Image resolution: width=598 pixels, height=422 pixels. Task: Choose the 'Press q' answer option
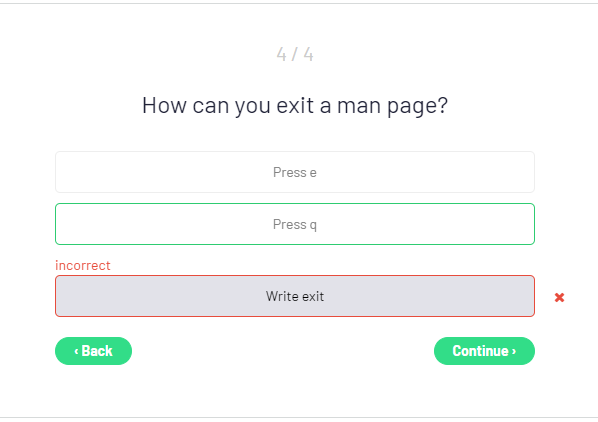click(x=295, y=224)
